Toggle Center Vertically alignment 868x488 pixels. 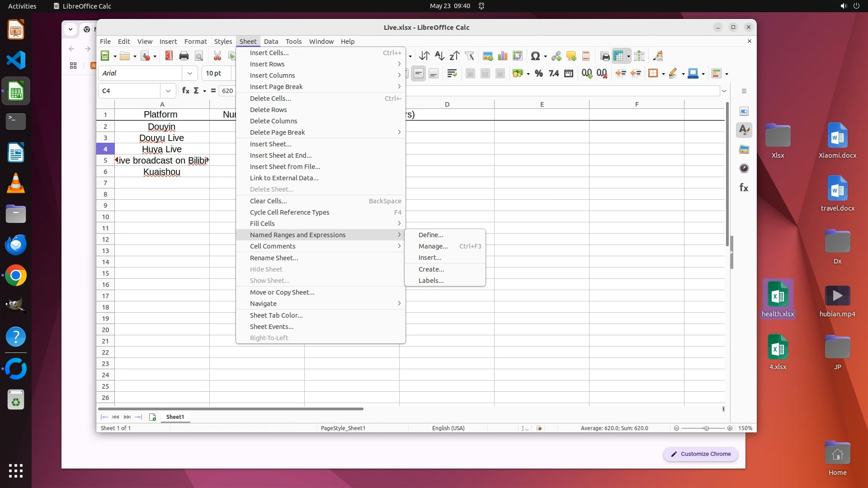coord(419,74)
